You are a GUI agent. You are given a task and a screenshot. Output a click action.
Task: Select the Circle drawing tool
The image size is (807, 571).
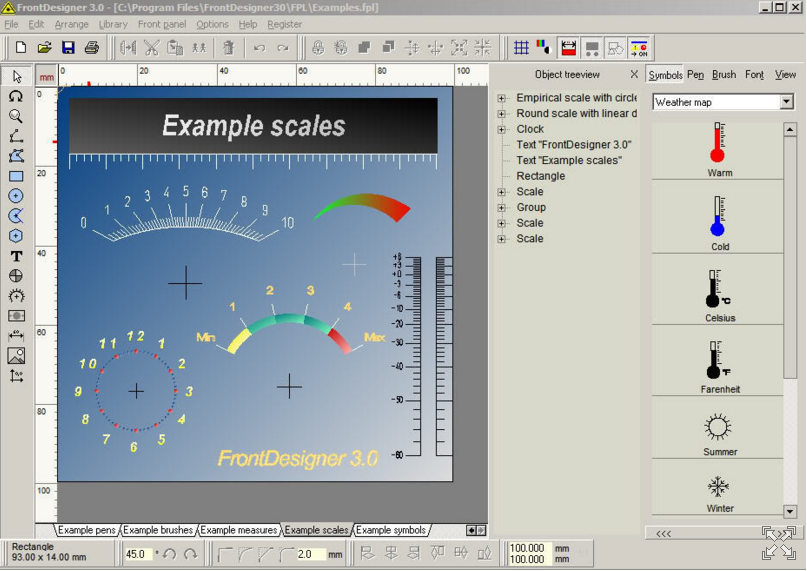pos(16,196)
